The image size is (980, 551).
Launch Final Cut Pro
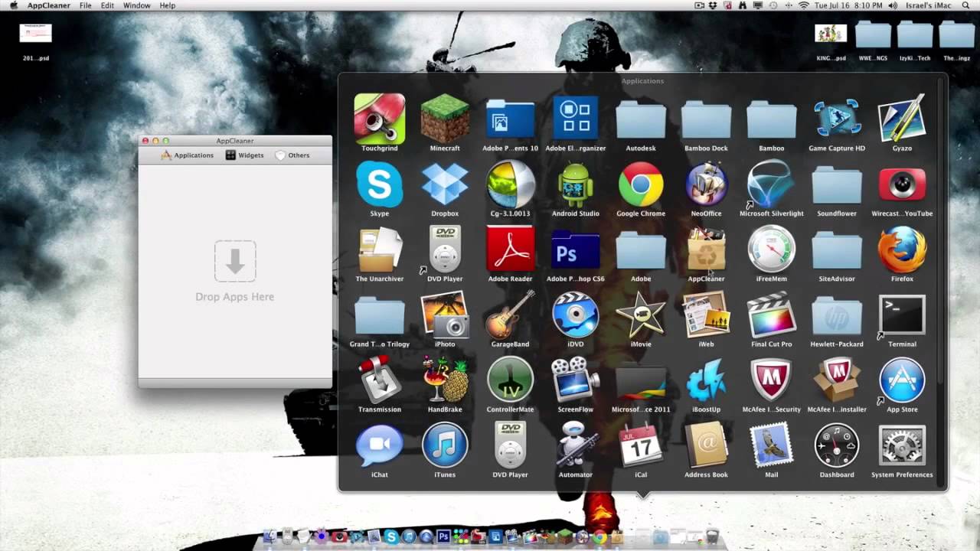[x=771, y=315]
